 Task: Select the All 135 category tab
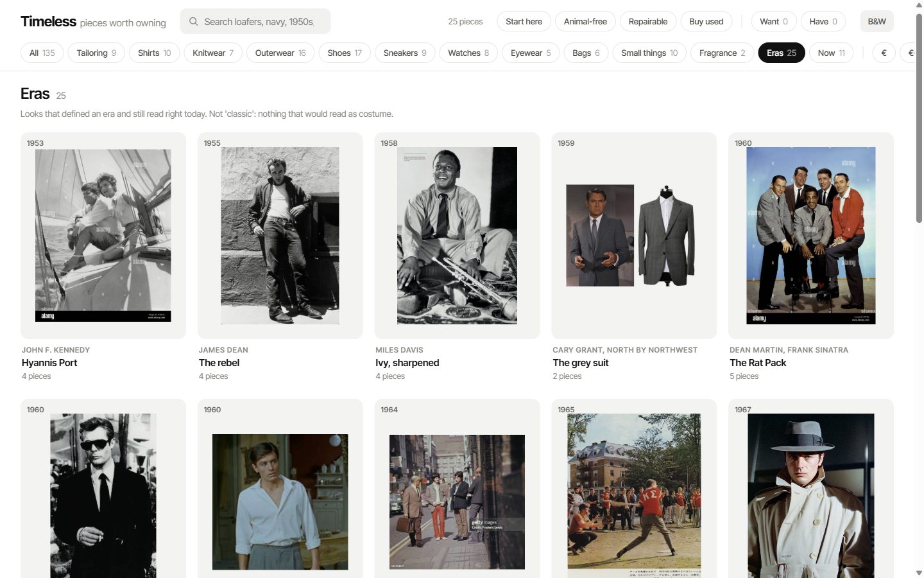tap(42, 53)
